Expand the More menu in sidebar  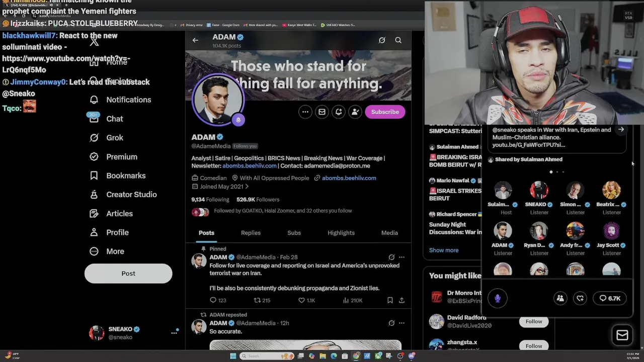click(107, 251)
